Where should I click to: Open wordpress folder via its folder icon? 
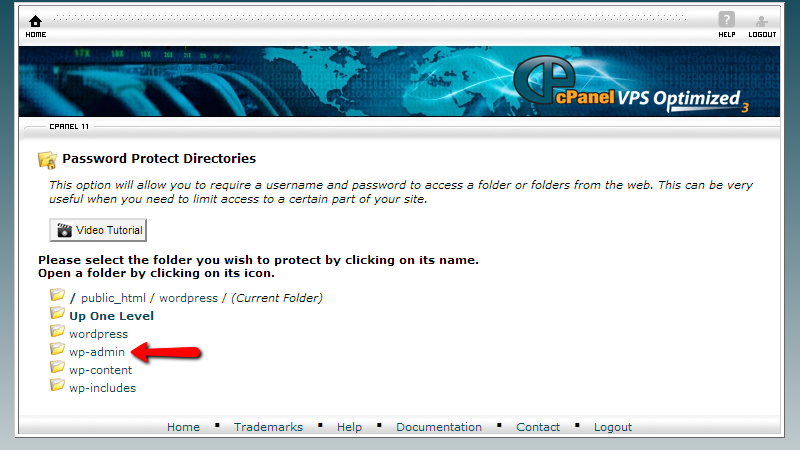(57, 331)
